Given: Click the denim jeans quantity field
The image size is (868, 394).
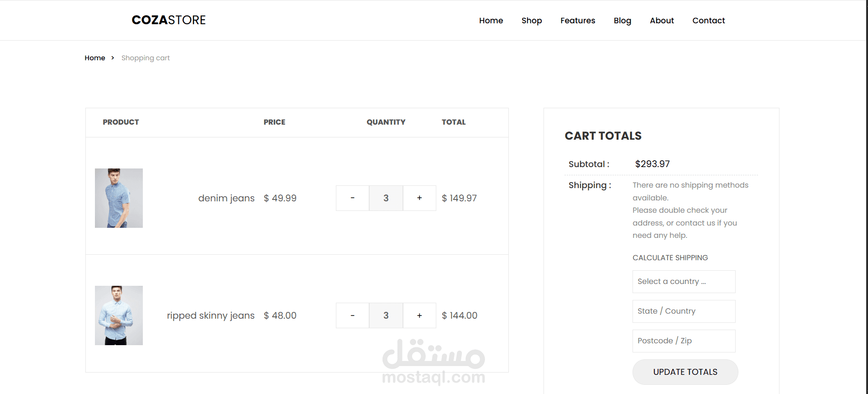Looking at the screenshot, I should 386,198.
